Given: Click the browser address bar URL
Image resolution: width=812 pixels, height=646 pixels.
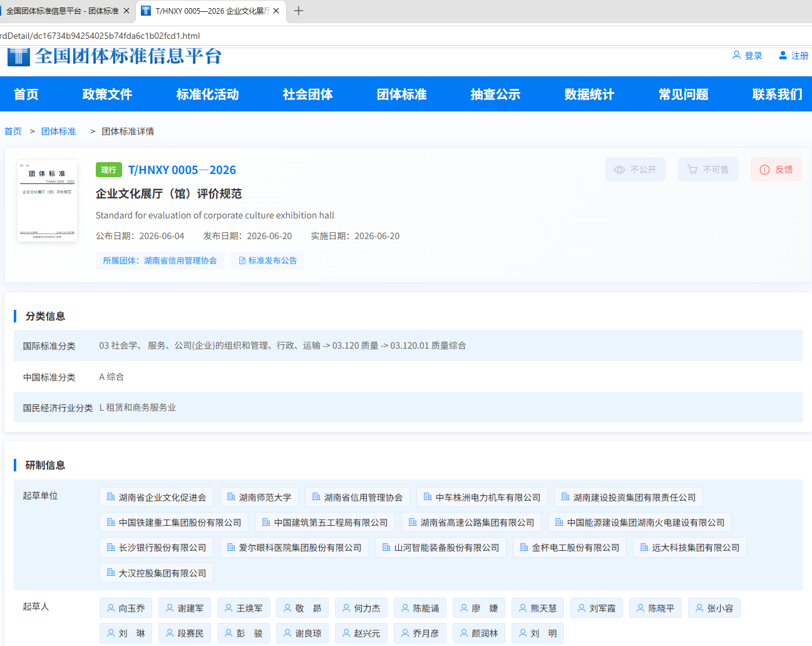Looking at the screenshot, I should click(x=100, y=36).
